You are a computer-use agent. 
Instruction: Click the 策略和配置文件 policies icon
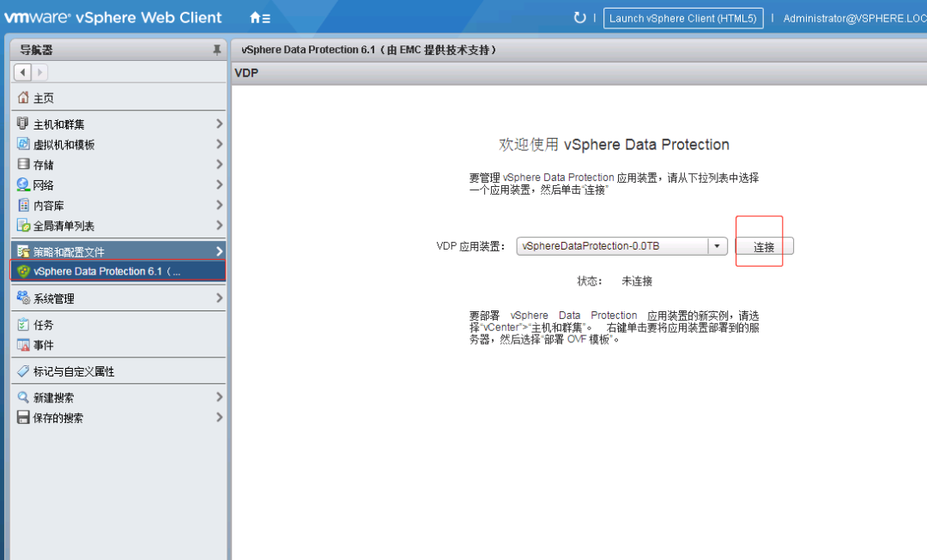click(23, 251)
